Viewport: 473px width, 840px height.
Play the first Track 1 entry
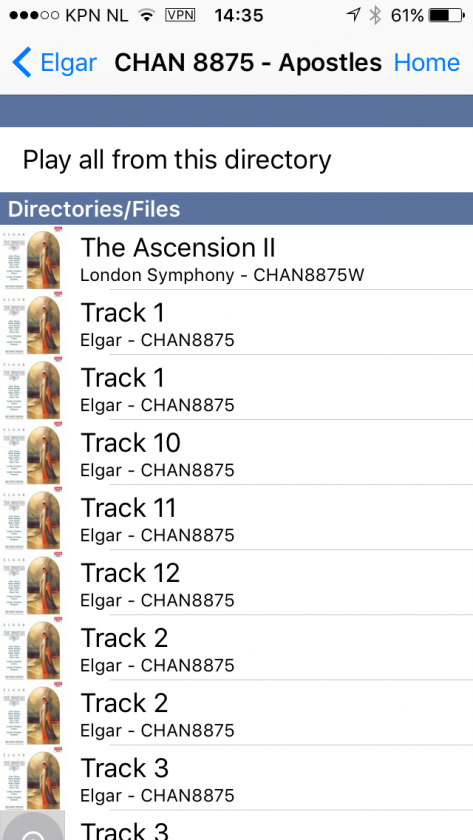(236, 322)
